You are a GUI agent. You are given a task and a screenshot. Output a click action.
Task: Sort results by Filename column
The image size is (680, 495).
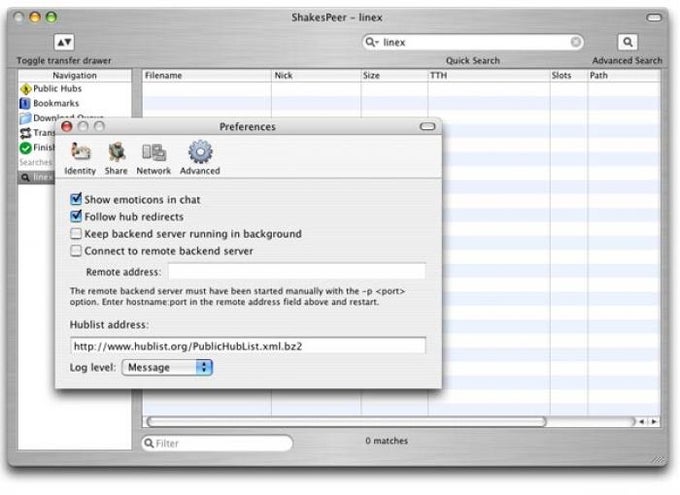[x=207, y=75]
